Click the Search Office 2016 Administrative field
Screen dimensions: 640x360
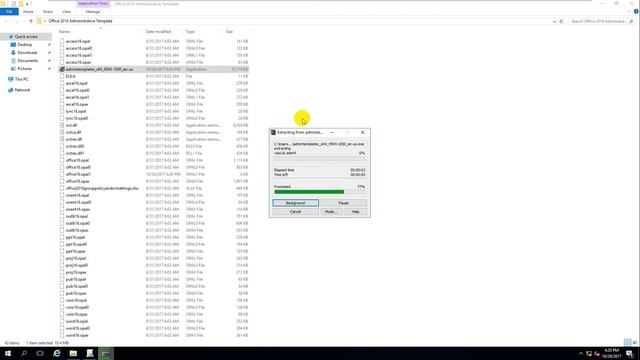[601, 21]
